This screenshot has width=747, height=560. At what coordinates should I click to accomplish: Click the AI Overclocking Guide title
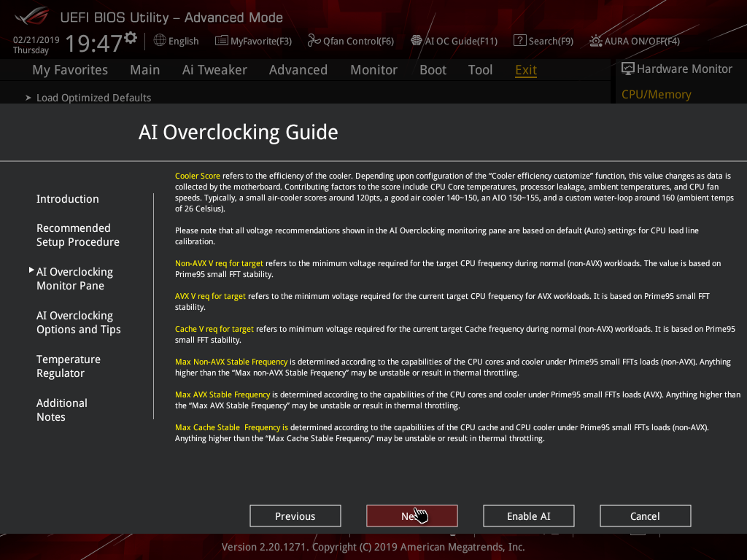[239, 133]
